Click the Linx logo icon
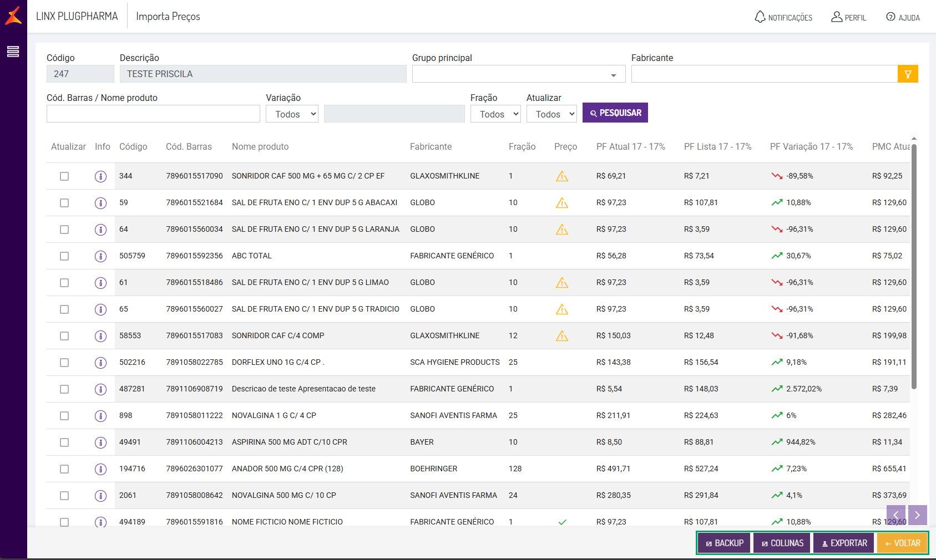Screen dimensions: 936x560 pyautogui.click(x=13, y=16)
